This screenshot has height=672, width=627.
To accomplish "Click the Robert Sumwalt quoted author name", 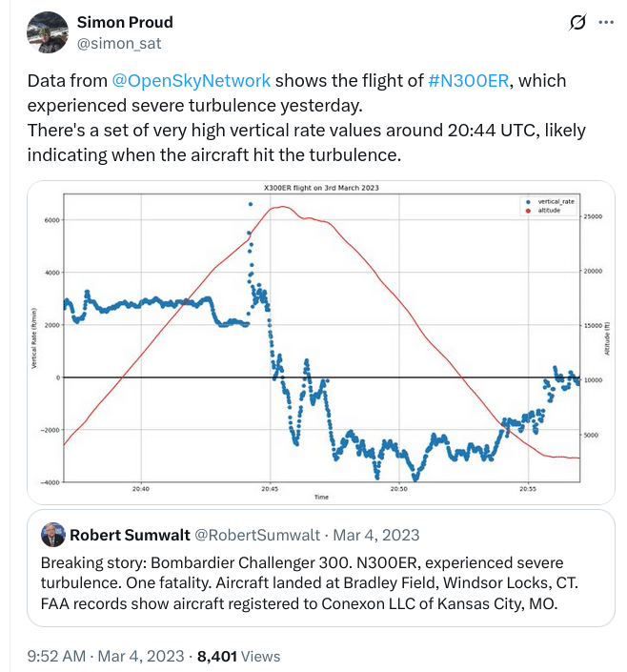I will pos(130,535).
